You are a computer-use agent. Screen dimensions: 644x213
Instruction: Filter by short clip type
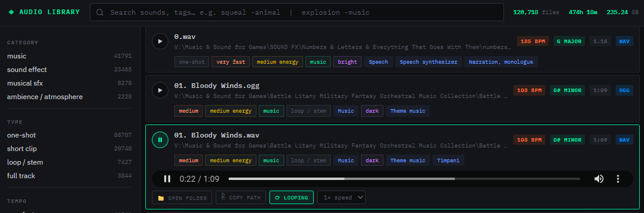coord(69,149)
